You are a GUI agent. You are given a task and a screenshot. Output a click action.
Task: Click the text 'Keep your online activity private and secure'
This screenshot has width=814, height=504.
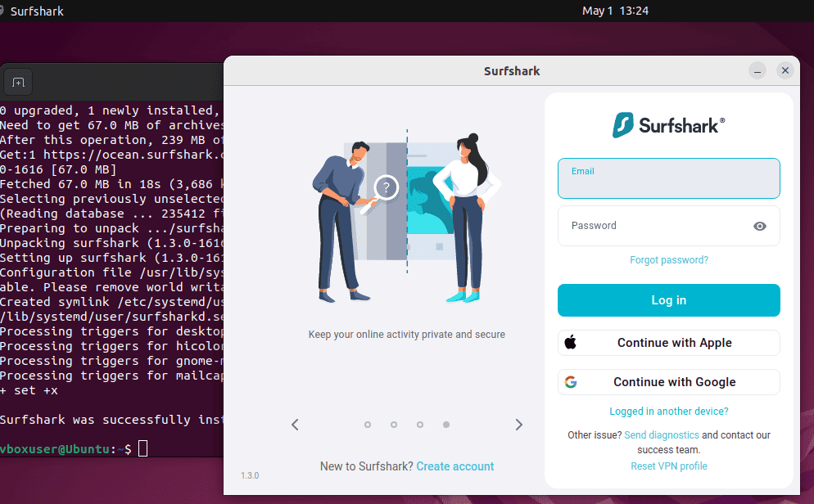coord(406,335)
